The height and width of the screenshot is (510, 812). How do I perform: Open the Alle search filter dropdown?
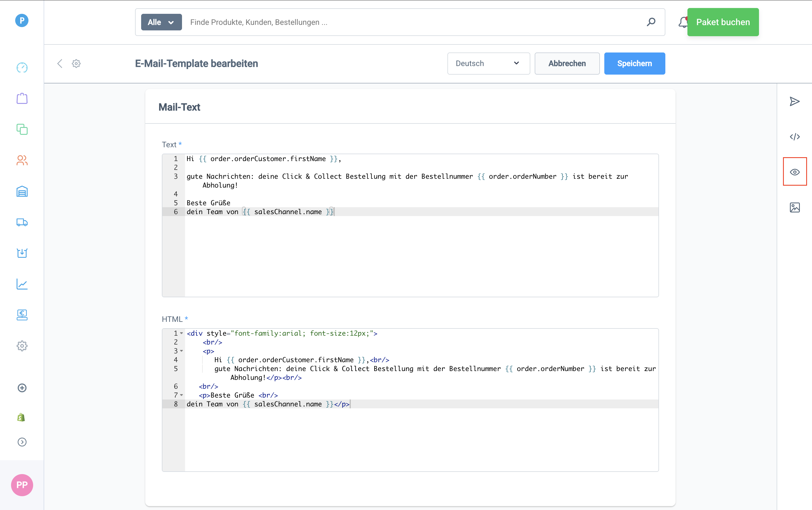pos(161,22)
